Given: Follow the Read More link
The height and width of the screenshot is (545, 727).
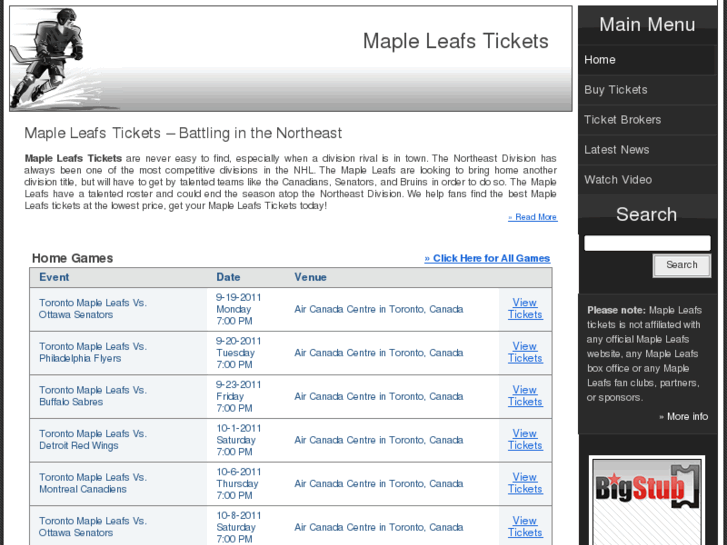Looking at the screenshot, I should (532, 217).
